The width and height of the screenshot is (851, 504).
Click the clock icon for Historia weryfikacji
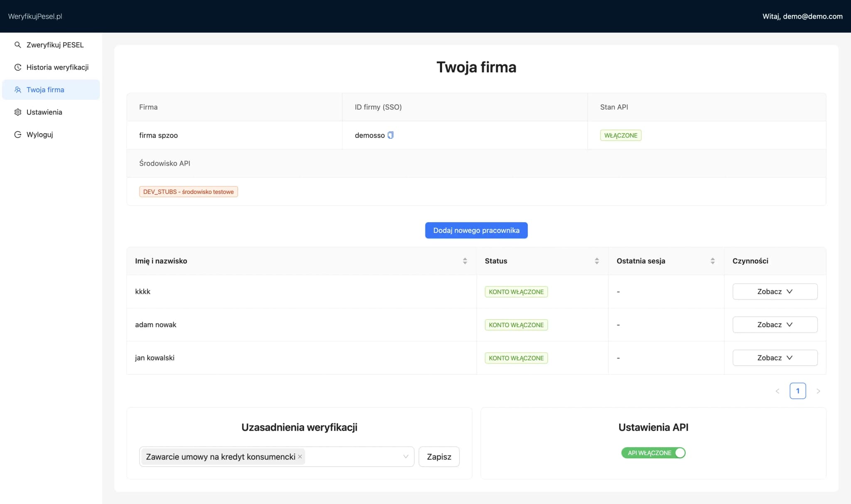[x=17, y=67]
